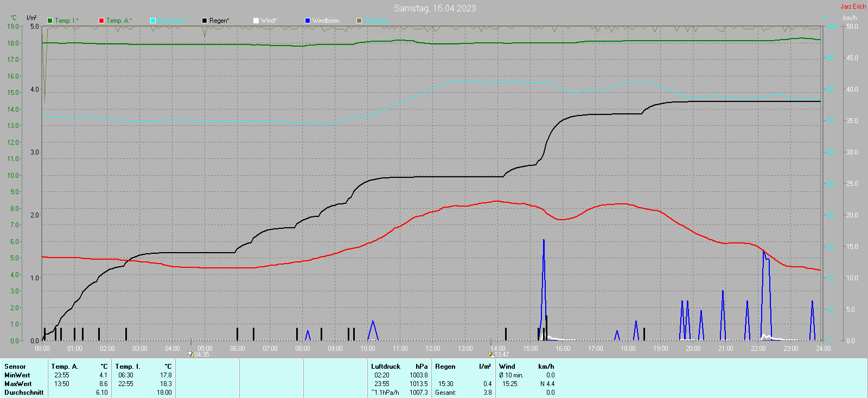
Task: Click the 'Wind' column header in table
Action: click(x=507, y=367)
